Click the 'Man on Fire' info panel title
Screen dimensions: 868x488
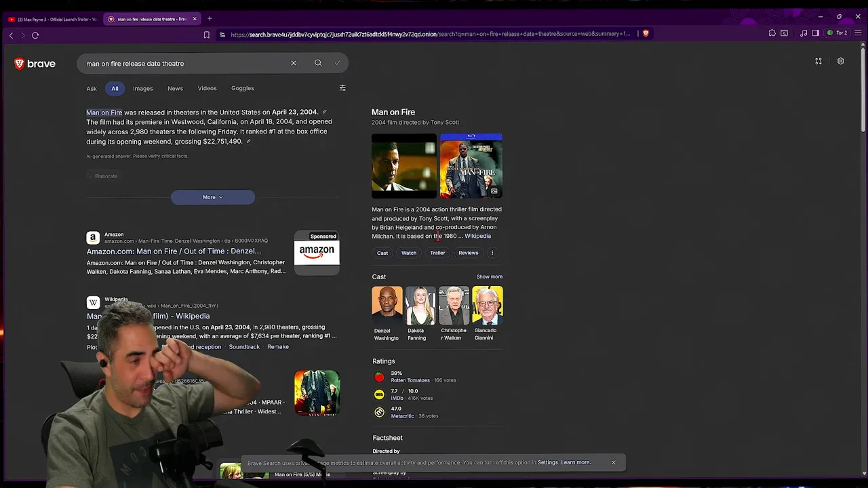tap(393, 112)
